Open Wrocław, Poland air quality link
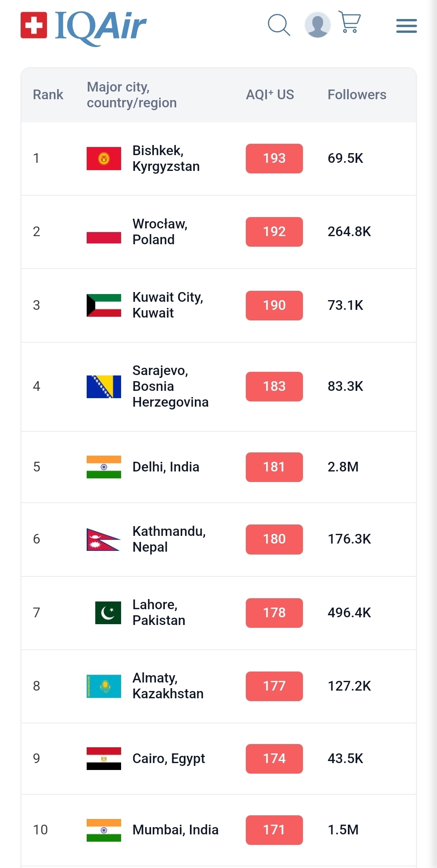This screenshot has height=868, width=437. (160, 232)
